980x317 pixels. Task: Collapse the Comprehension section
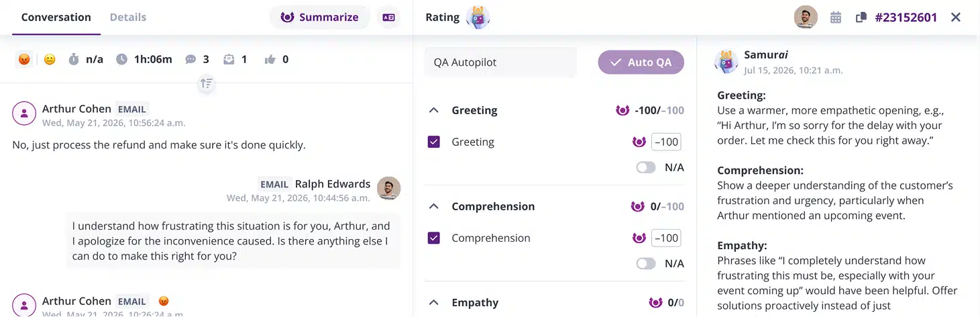[434, 206]
